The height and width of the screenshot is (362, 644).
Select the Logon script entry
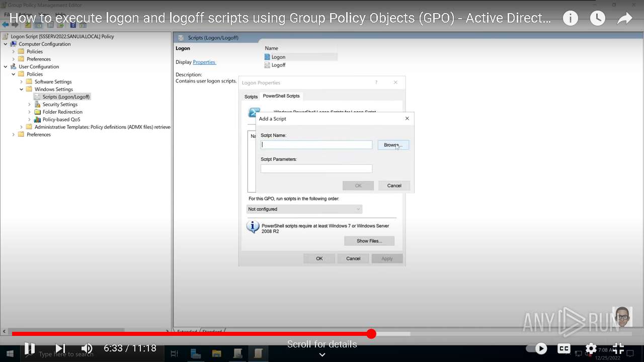click(278, 57)
